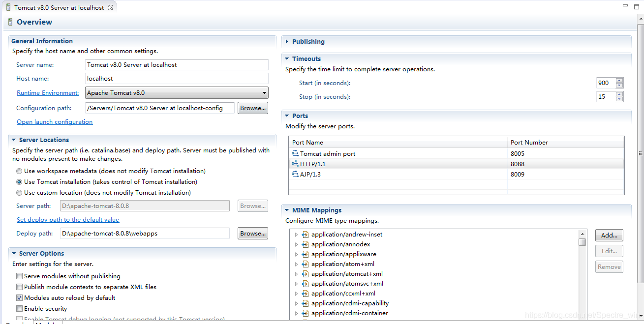The height and width of the screenshot is (324, 644).
Task: Click the server icon beside the Overview heading
Action: (x=10, y=22)
